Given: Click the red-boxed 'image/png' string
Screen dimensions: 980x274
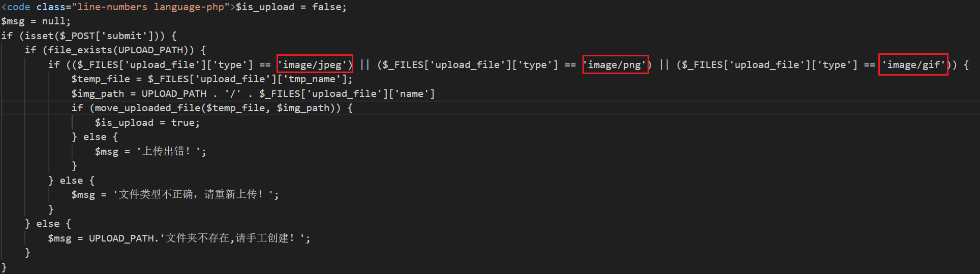Looking at the screenshot, I should click(615, 64).
